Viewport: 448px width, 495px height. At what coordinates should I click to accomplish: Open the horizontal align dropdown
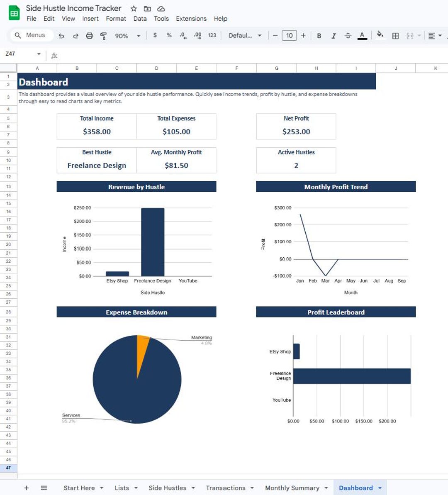point(435,36)
